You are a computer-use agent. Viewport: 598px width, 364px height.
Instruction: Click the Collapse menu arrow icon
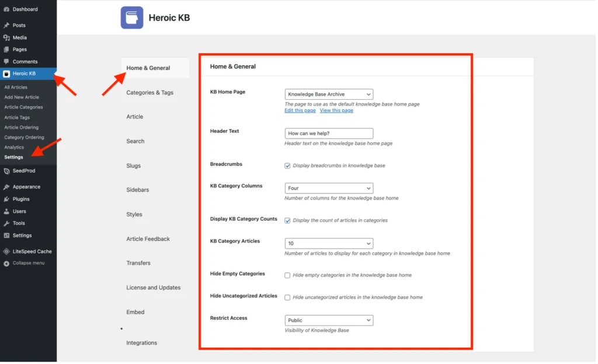pyautogui.click(x=6, y=264)
